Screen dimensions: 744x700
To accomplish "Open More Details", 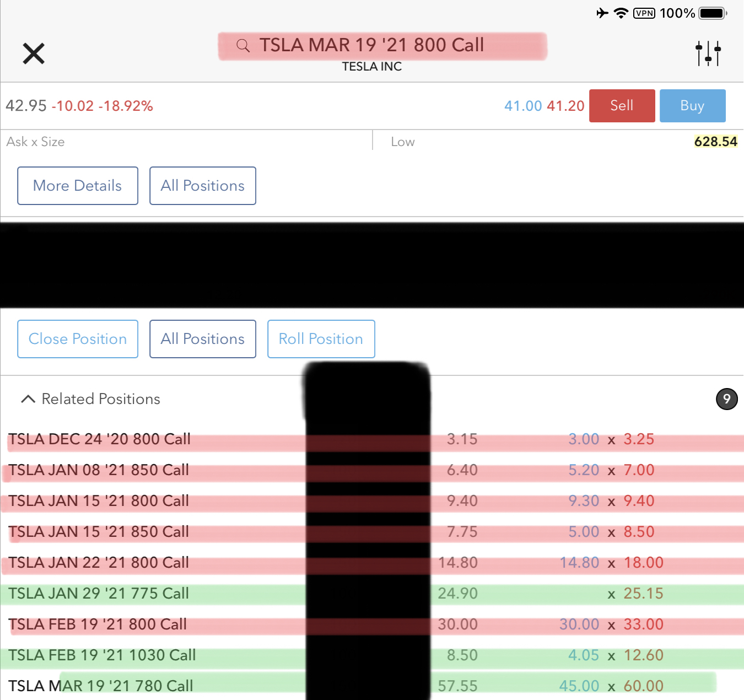I will [x=78, y=186].
